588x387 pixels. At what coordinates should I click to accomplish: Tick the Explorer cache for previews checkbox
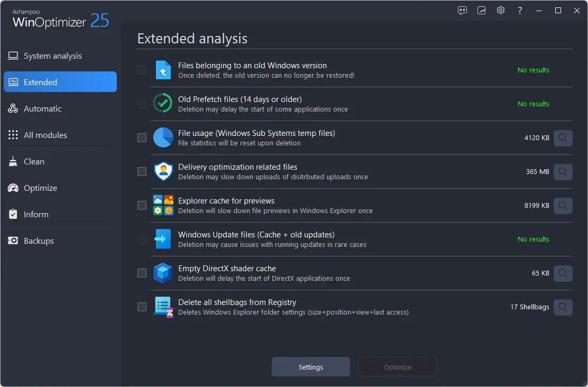click(x=142, y=205)
